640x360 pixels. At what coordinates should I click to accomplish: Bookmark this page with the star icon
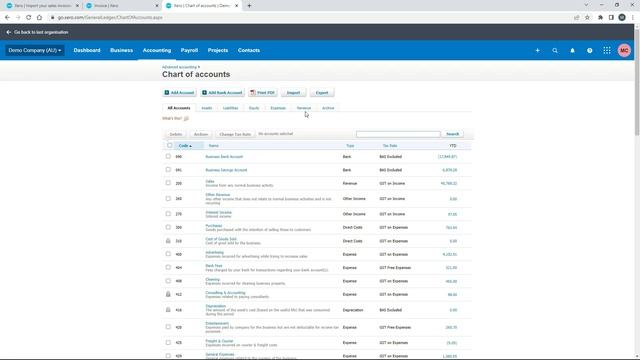click(587, 18)
